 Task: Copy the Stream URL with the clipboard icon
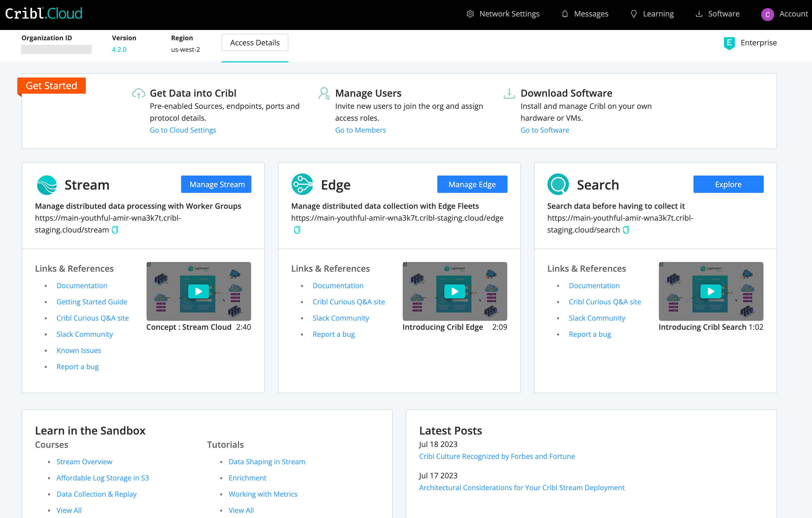(x=115, y=230)
